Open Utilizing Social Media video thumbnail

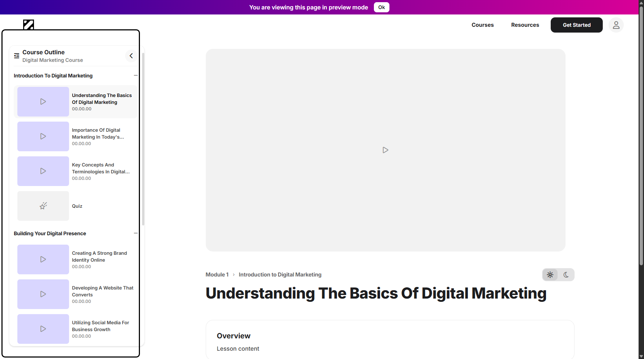point(43,329)
